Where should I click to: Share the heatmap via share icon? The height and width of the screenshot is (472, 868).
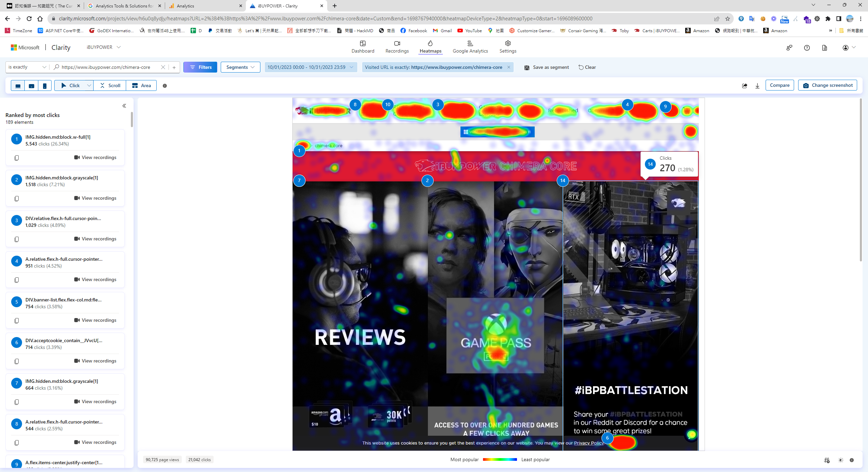tap(744, 86)
